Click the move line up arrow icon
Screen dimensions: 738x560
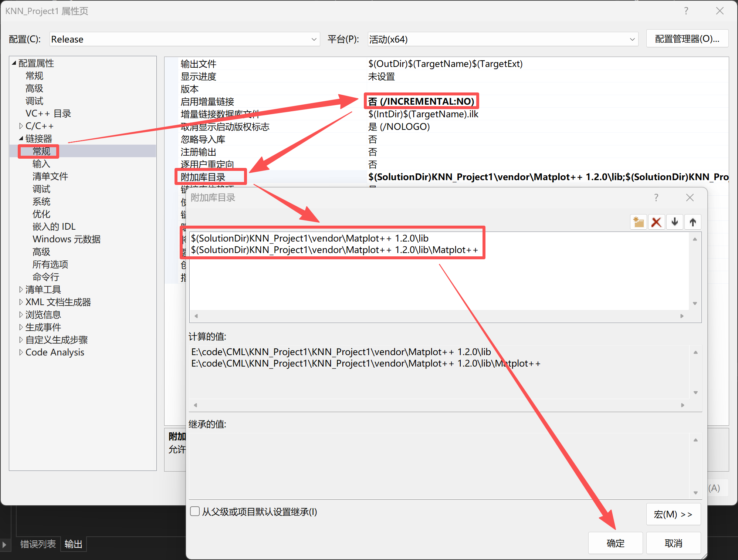pos(693,222)
